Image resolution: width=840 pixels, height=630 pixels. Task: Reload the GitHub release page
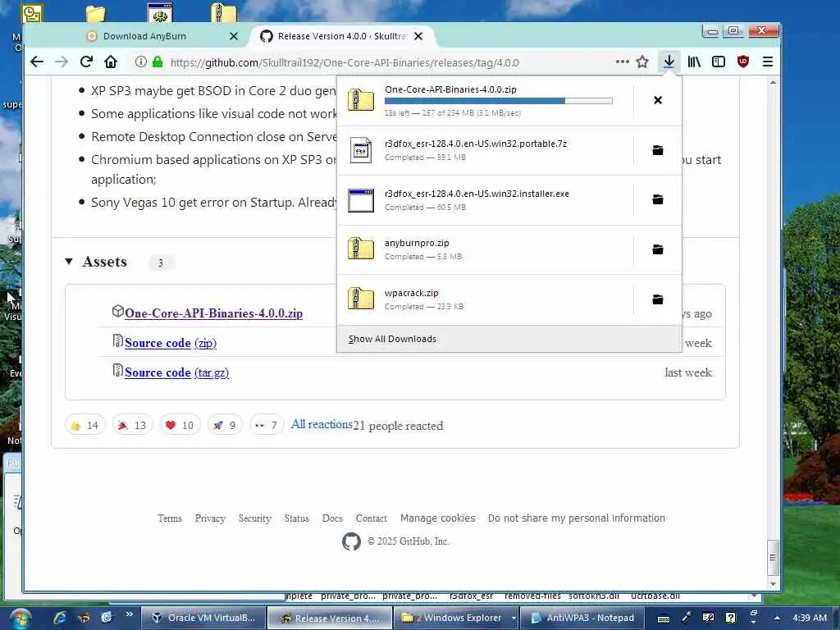(x=86, y=62)
